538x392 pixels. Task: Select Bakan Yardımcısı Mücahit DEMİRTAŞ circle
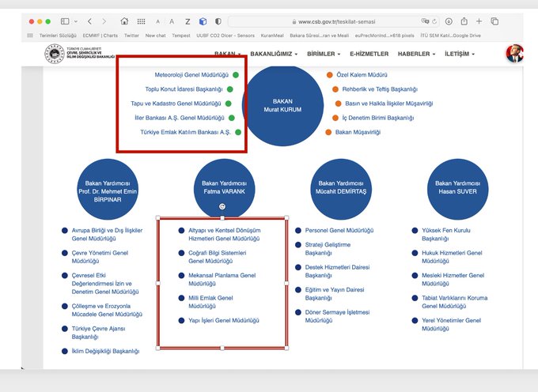(341, 189)
